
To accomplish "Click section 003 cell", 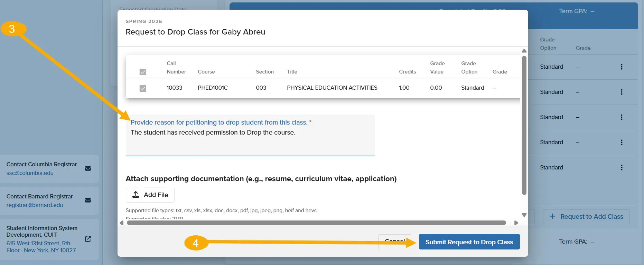I will [x=261, y=88].
